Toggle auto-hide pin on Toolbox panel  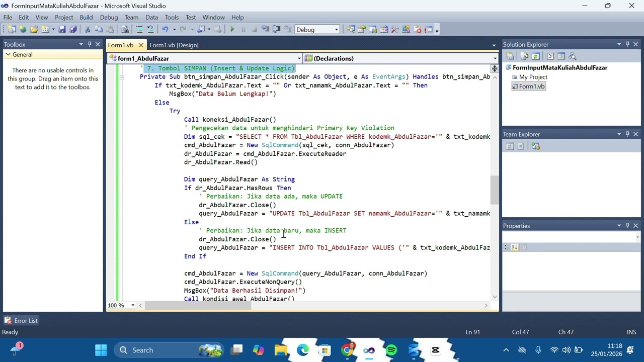pyautogui.click(x=89, y=44)
